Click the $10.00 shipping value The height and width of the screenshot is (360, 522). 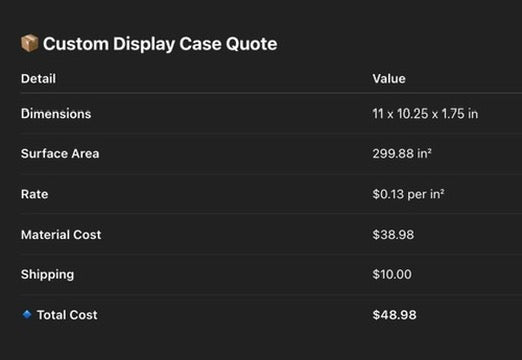(392, 274)
